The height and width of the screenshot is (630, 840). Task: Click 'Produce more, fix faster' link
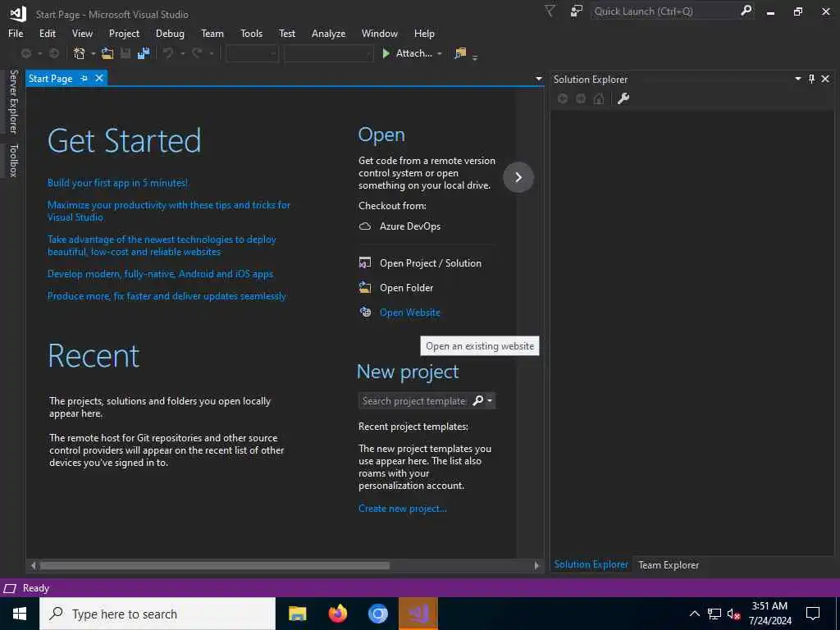coord(167,295)
